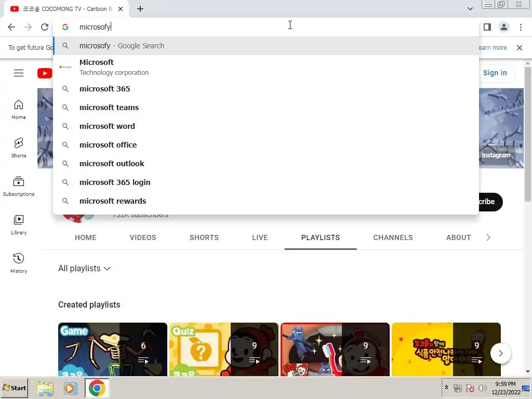Open the Windows Start button
Image resolution: width=532 pixels, height=399 pixels.
pos(14,388)
